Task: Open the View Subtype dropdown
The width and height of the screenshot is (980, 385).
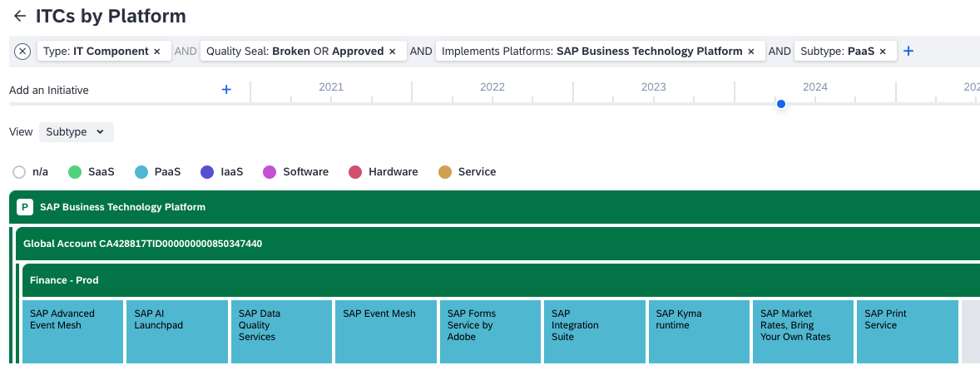Action: pos(77,132)
